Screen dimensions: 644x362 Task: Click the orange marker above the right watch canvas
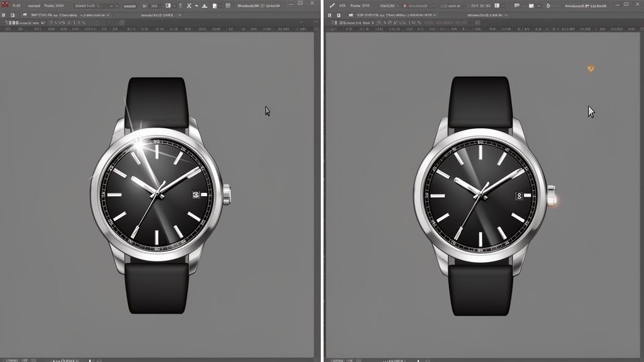[590, 67]
